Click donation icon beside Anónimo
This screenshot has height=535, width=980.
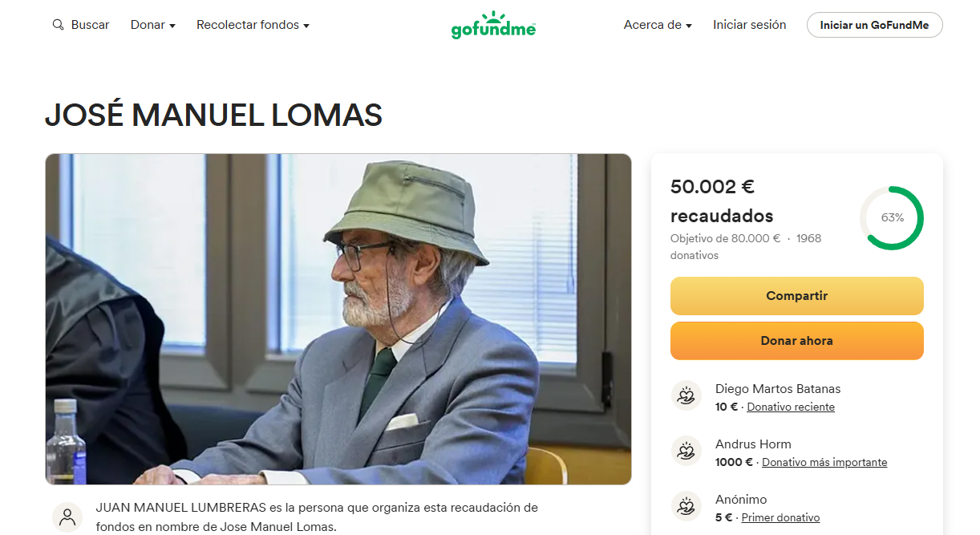(686, 506)
